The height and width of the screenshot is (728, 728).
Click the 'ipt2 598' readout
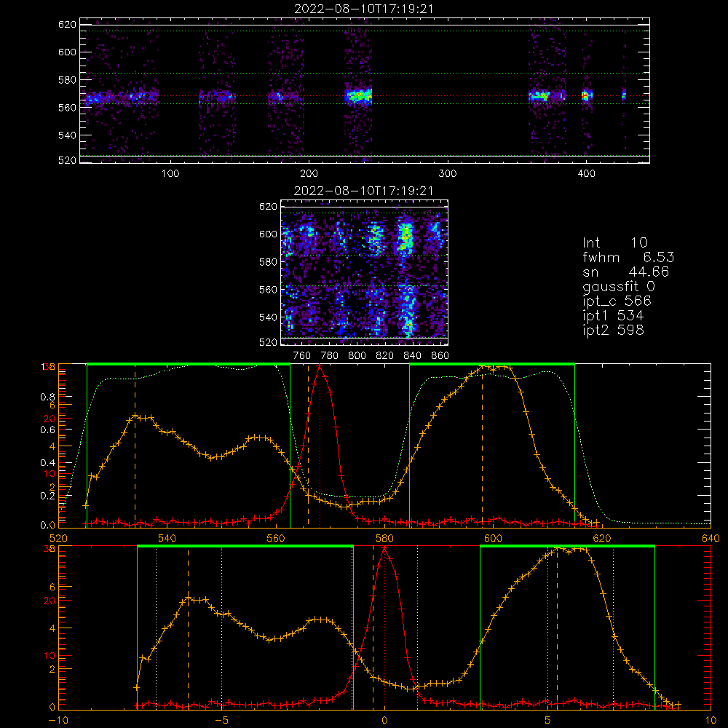(613, 330)
